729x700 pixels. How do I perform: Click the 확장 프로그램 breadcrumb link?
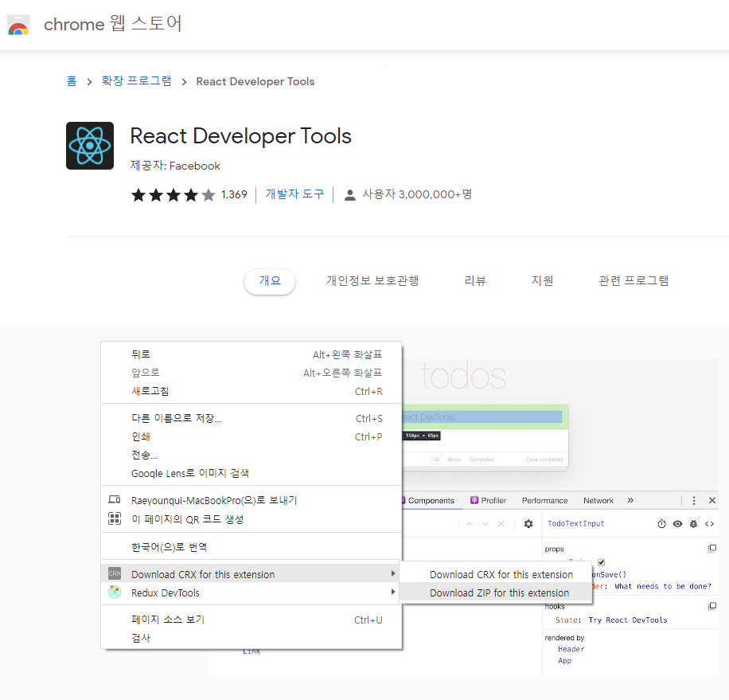(x=137, y=81)
